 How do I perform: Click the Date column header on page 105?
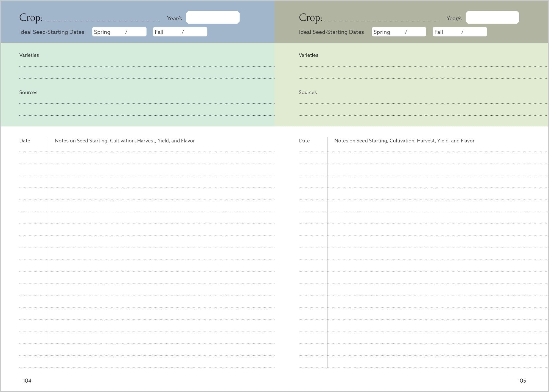tap(304, 141)
